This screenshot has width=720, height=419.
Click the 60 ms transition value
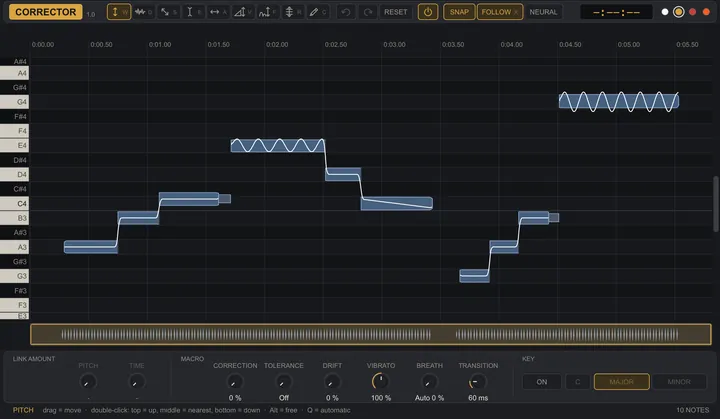[x=478, y=398]
